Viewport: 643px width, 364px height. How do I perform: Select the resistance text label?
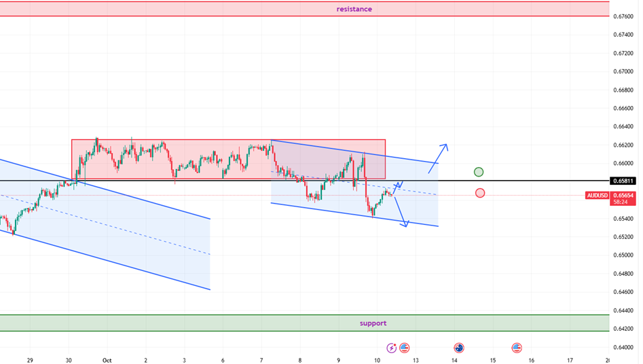(x=354, y=9)
